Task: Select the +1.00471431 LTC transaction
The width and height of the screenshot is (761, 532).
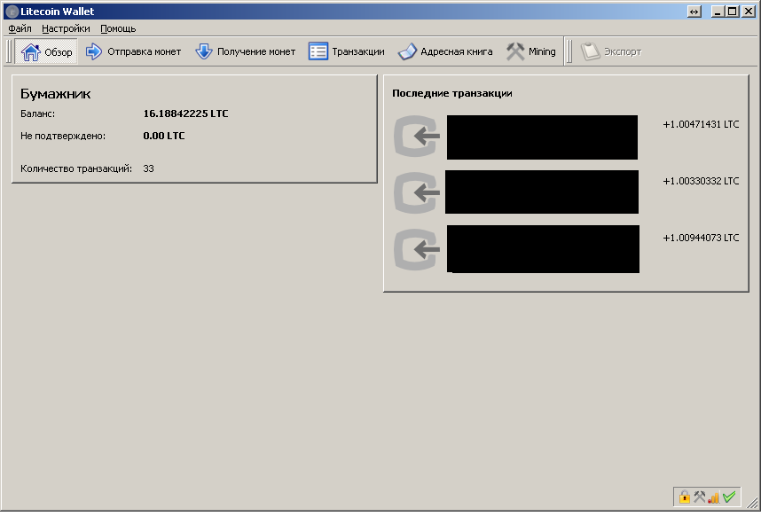Action: coord(700,124)
